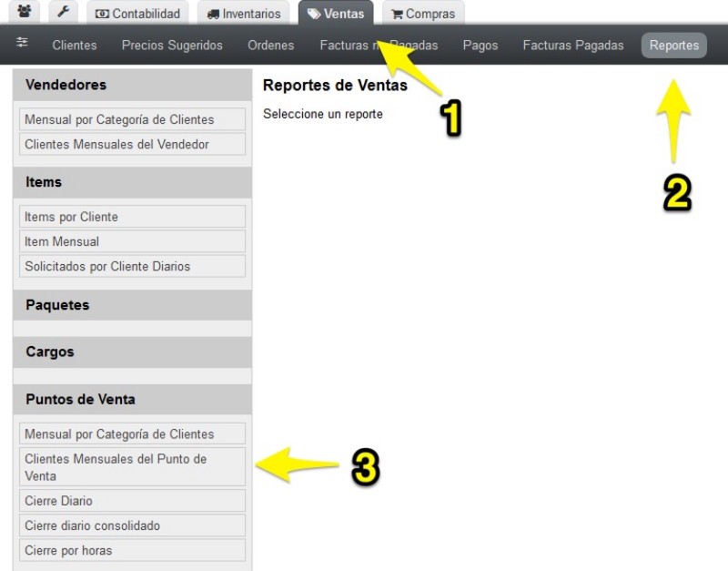Switch to the Contabilidad tab
728x571 pixels.
coord(138,13)
